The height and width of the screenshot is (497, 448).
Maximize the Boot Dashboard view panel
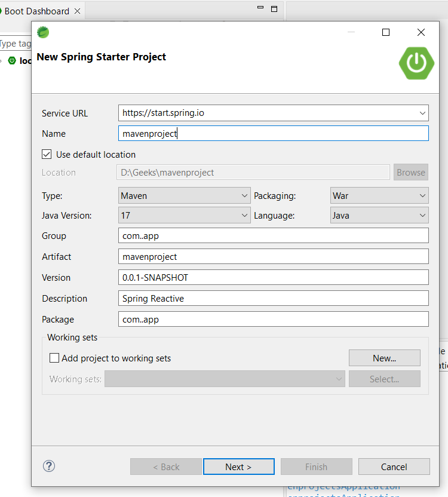(x=274, y=8)
